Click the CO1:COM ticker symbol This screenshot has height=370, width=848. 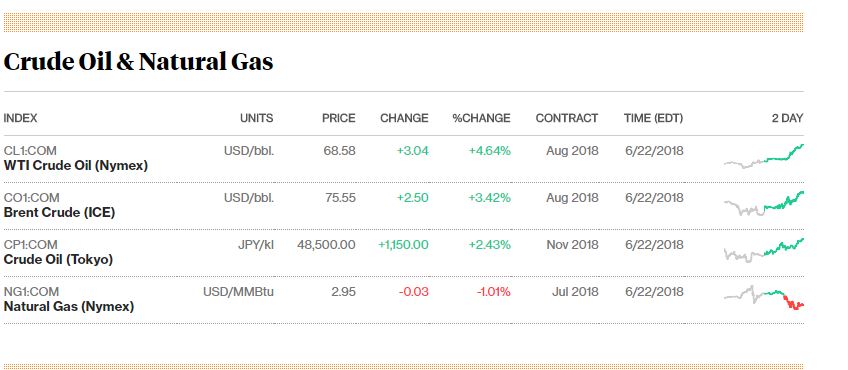tap(31, 198)
